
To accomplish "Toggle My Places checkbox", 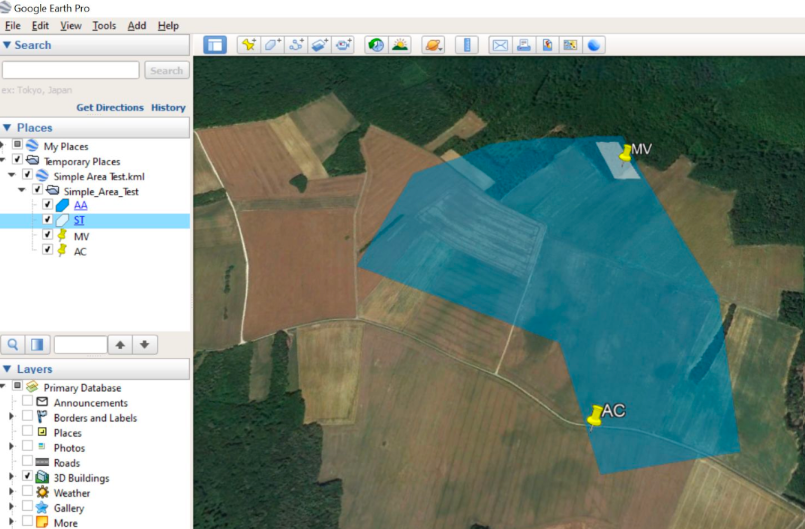I will [x=17, y=145].
